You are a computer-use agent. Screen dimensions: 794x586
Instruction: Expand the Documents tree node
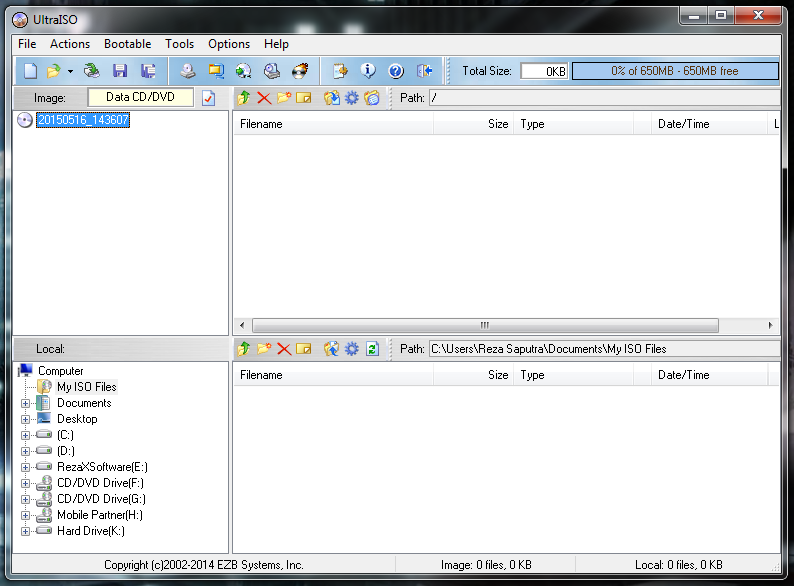click(25, 404)
